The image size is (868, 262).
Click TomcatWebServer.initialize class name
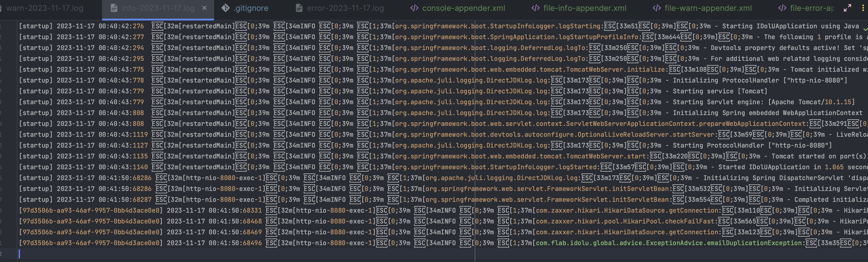point(615,69)
